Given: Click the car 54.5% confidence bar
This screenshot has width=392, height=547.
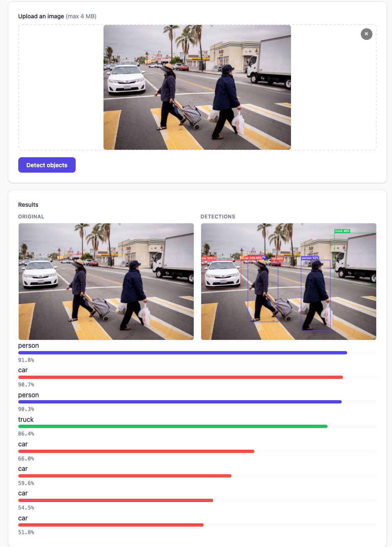Looking at the screenshot, I should (116, 500).
